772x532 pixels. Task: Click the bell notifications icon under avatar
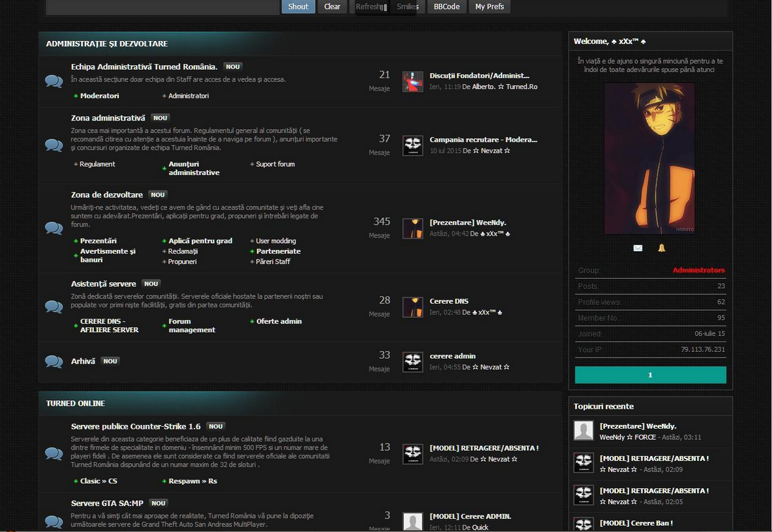point(661,248)
